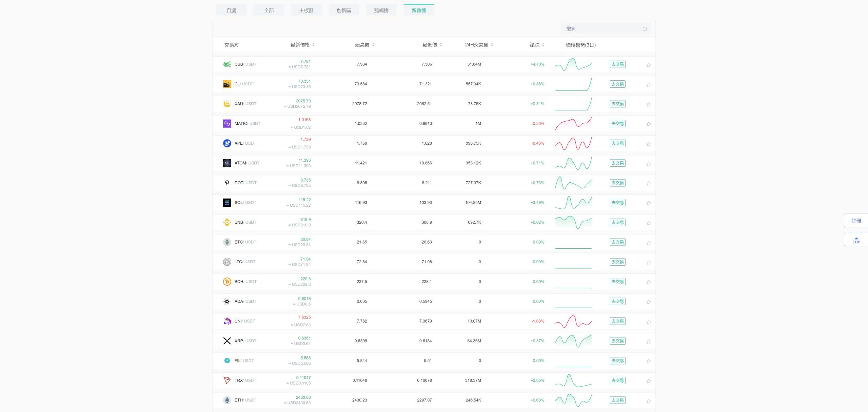Switch to the 漲幅榜 tab

(381, 10)
